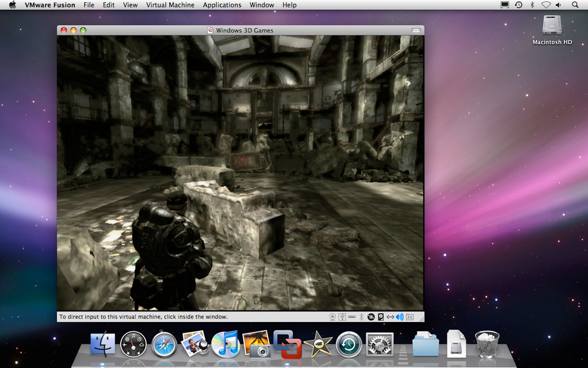The height and width of the screenshot is (368, 588).
Task: Click the shared folders status icon
Action: click(409, 317)
